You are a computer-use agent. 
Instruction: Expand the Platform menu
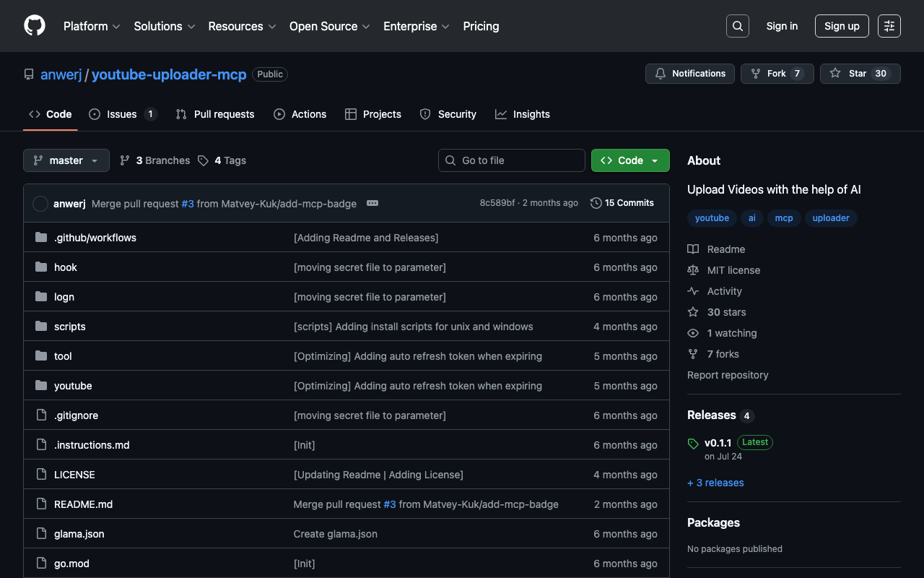(x=92, y=26)
